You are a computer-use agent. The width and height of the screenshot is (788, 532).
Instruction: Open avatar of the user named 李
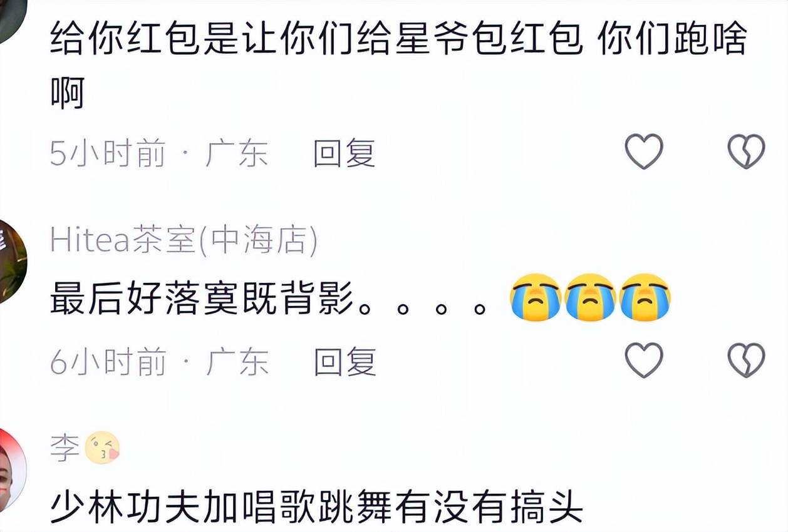pos(11,469)
